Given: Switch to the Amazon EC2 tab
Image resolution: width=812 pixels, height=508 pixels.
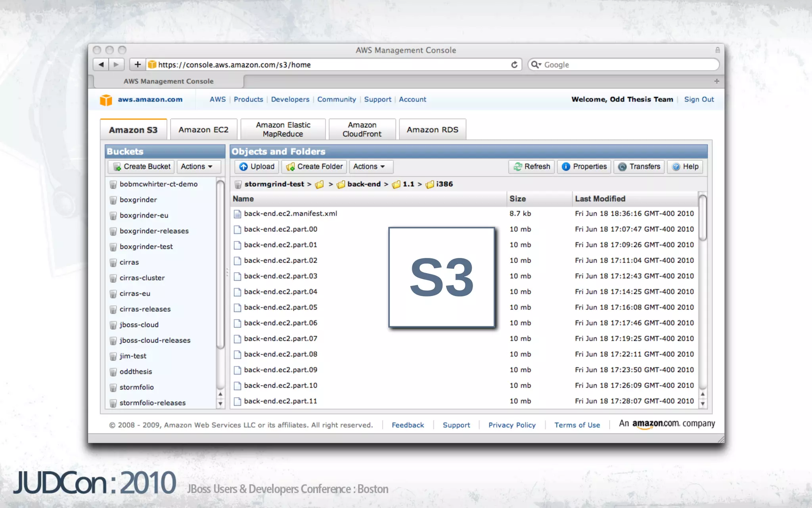Looking at the screenshot, I should pos(203,130).
